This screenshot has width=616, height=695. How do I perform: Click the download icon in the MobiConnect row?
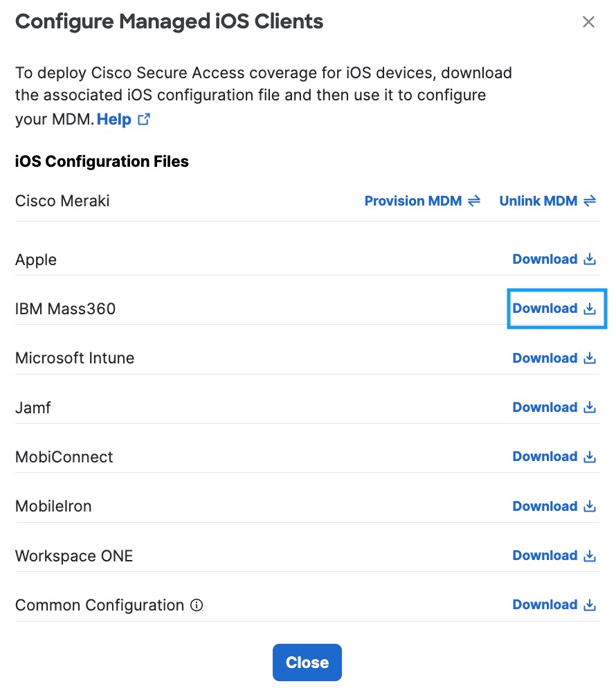click(590, 457)
